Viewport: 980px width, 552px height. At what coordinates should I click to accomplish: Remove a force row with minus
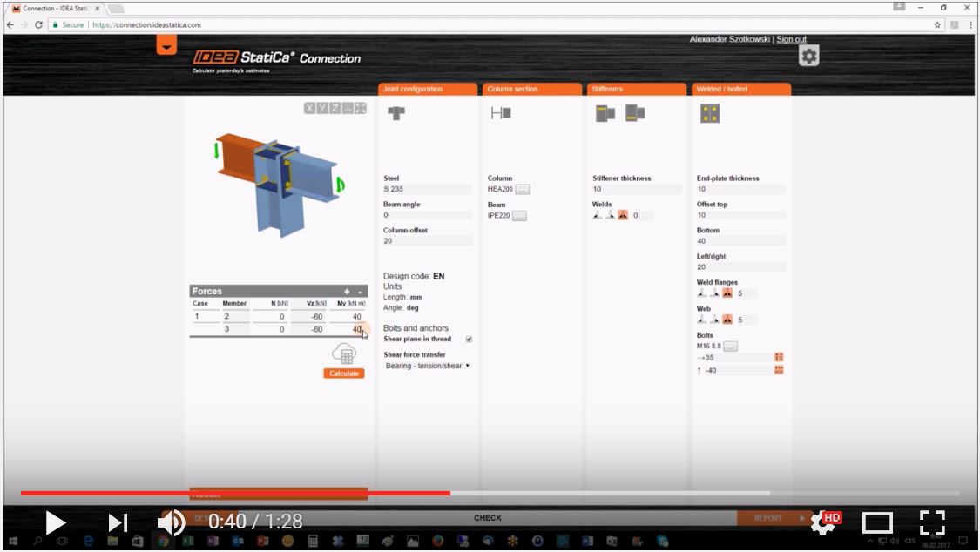(360, 292)
